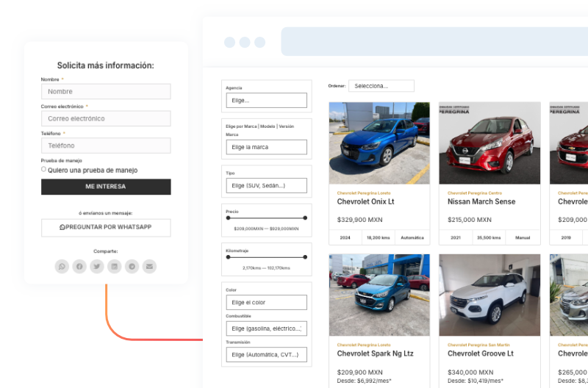Screen dimensions: 588x388
Task: Share on Twitter via the bird icon
Action: [97, 267]
